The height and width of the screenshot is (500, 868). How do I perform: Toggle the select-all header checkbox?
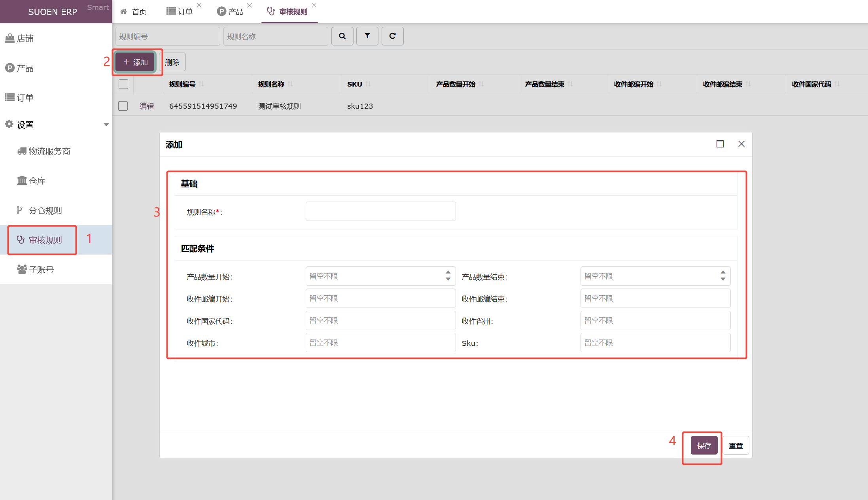pyautogui.click(x=123, y=84)
